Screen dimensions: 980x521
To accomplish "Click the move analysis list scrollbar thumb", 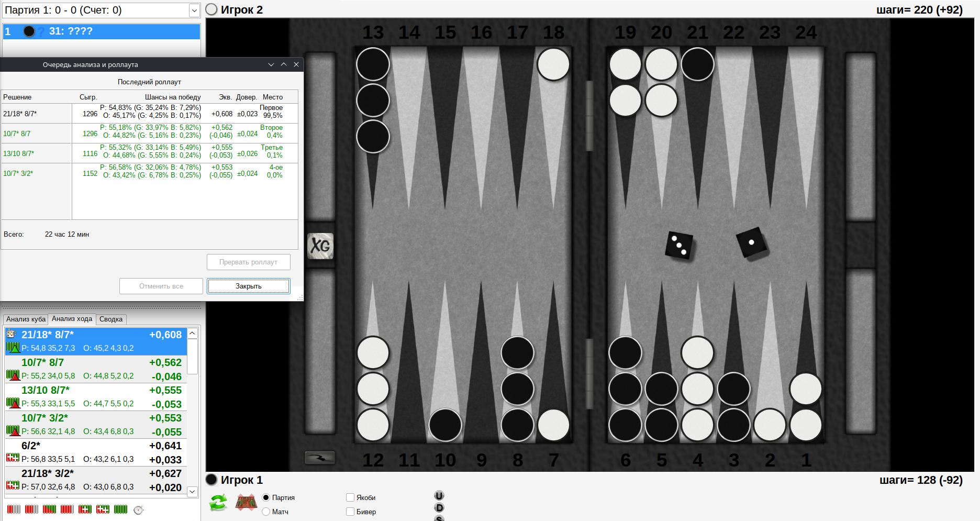I will pos(193,357).
